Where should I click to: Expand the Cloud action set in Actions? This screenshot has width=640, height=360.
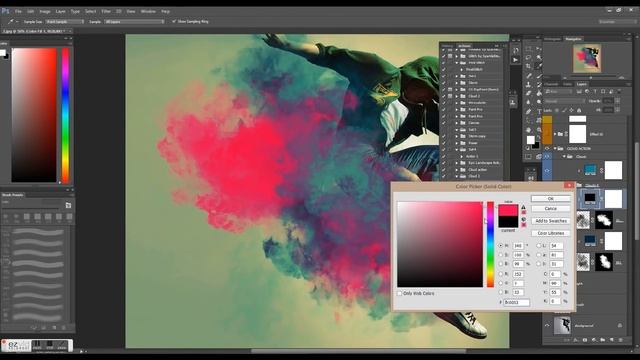(457, 169)
